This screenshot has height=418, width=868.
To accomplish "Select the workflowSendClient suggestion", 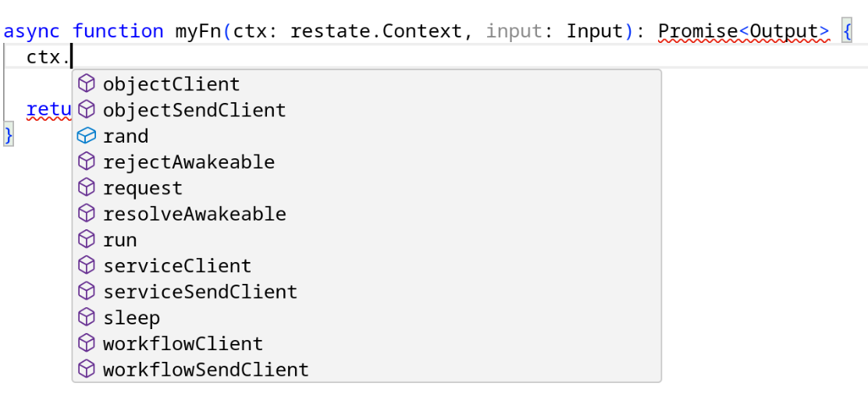I will pos(205,370).
